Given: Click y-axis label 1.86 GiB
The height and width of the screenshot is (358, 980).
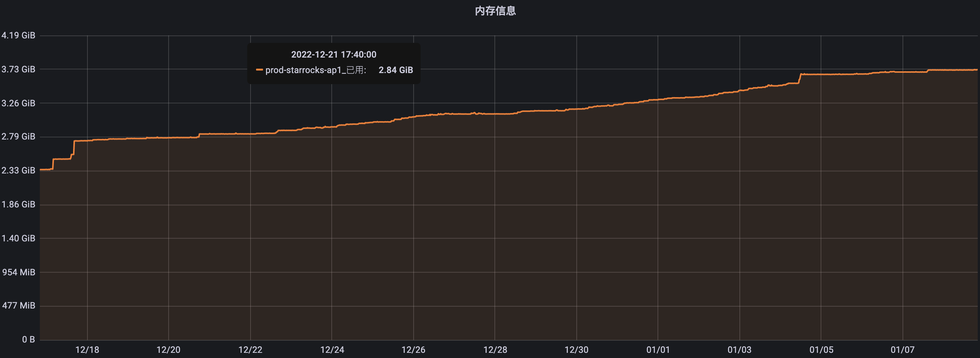Looking at the screenshot, I should tap(18, 205).
